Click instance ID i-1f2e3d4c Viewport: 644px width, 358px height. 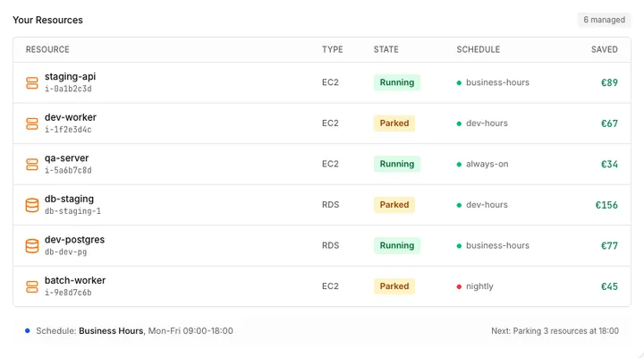click(68, 130)
